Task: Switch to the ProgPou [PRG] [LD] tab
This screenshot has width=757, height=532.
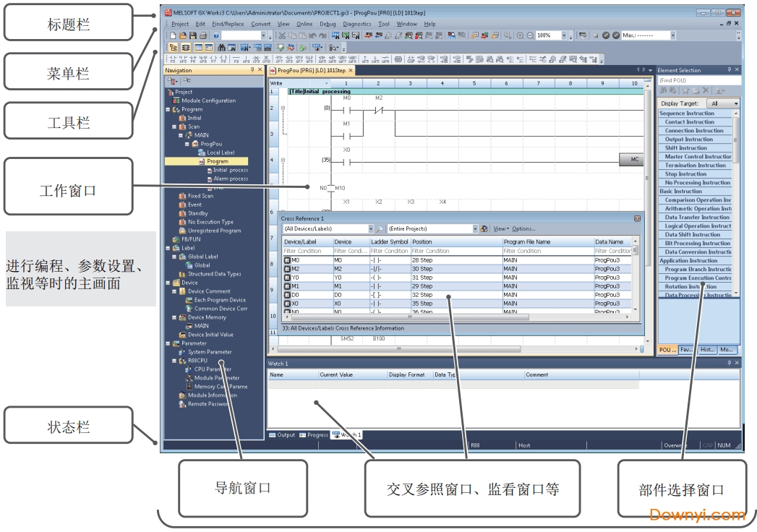Action: [x=311, y=72]
